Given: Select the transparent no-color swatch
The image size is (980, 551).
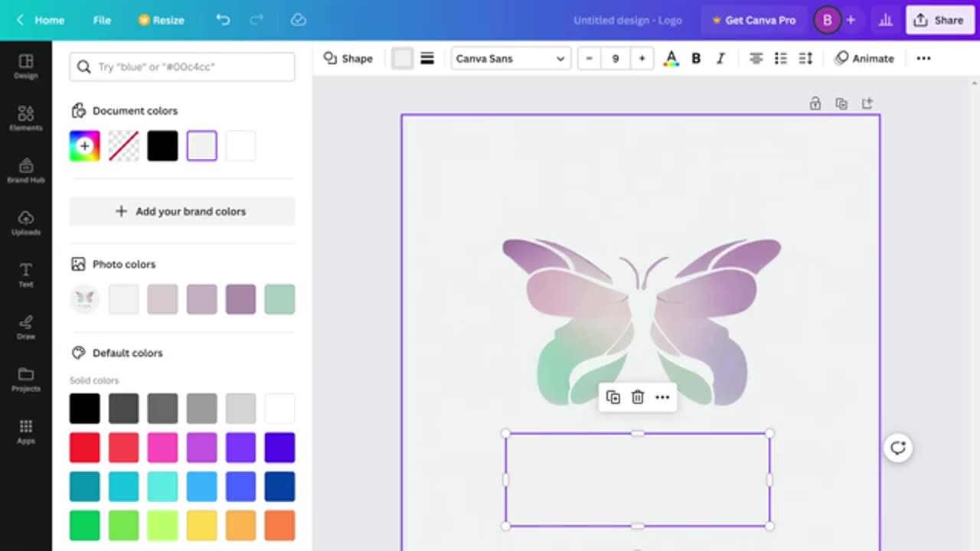Looking at the screenshot, I should [x=123, y=145].
